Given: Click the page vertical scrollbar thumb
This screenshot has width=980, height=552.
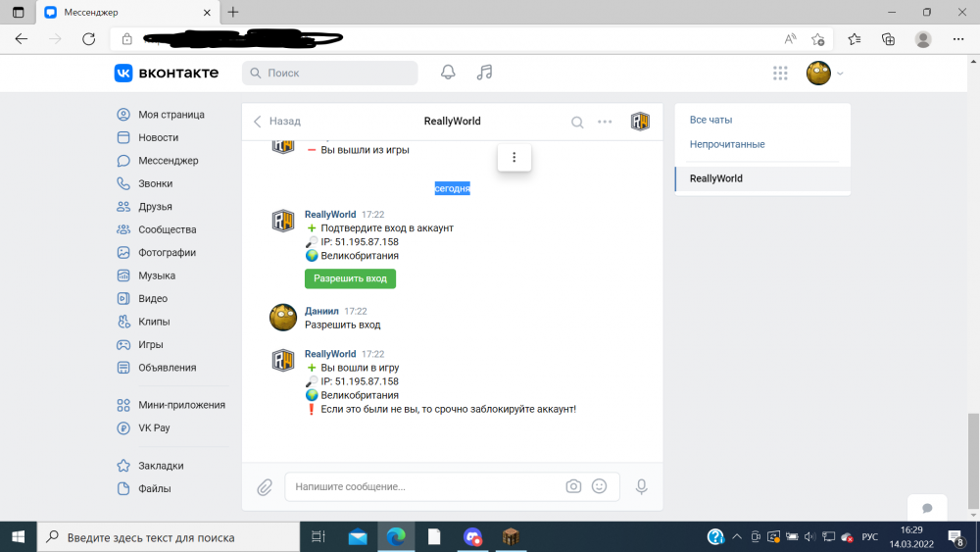Looking at the screenshot, I should coord(973,461).
